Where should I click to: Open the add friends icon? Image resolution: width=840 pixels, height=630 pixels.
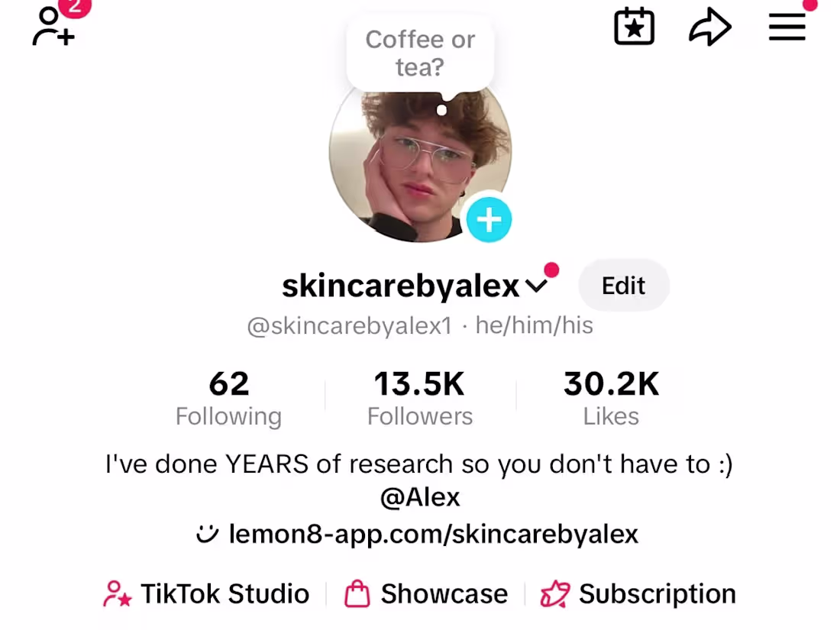(53, 27)
